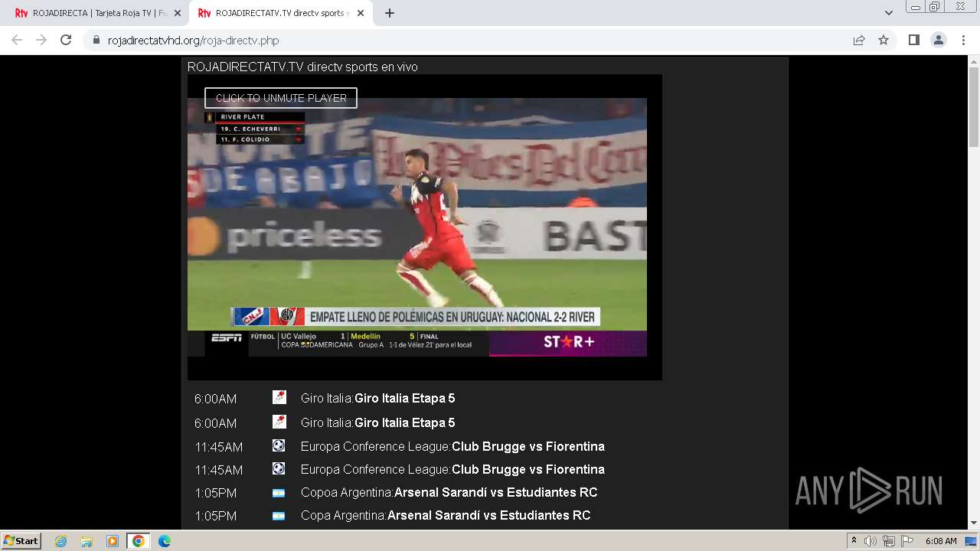Screen dimensions: 980x551
Task: Click the last 1:05PM time entry
Action: click(216, 516)
